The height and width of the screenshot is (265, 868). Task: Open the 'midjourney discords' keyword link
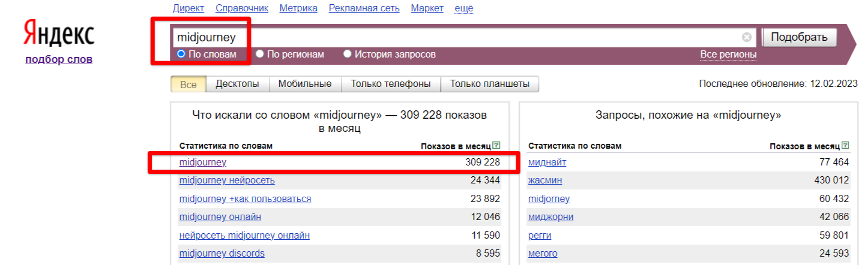pyautogui.click(x=222, y=253)
